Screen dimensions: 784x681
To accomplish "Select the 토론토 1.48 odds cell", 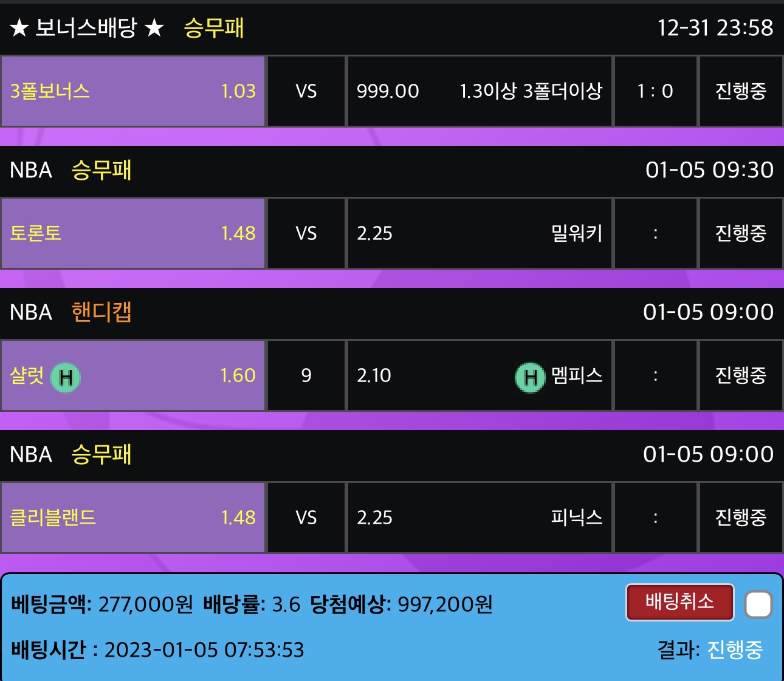I will click(132, 233).
